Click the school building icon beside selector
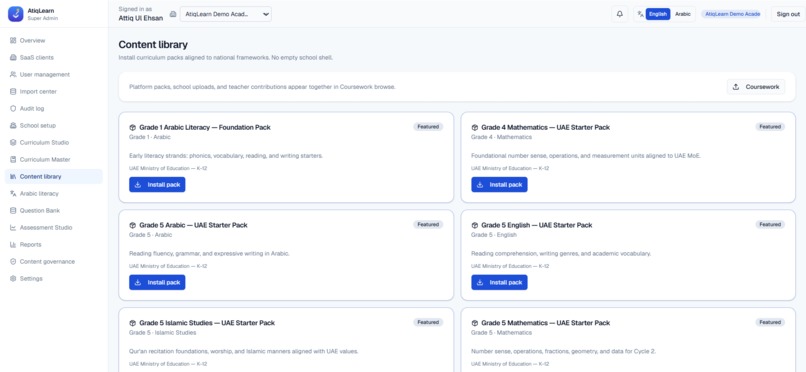The width and height of the screenshot is (806, 372). point(173,14)
